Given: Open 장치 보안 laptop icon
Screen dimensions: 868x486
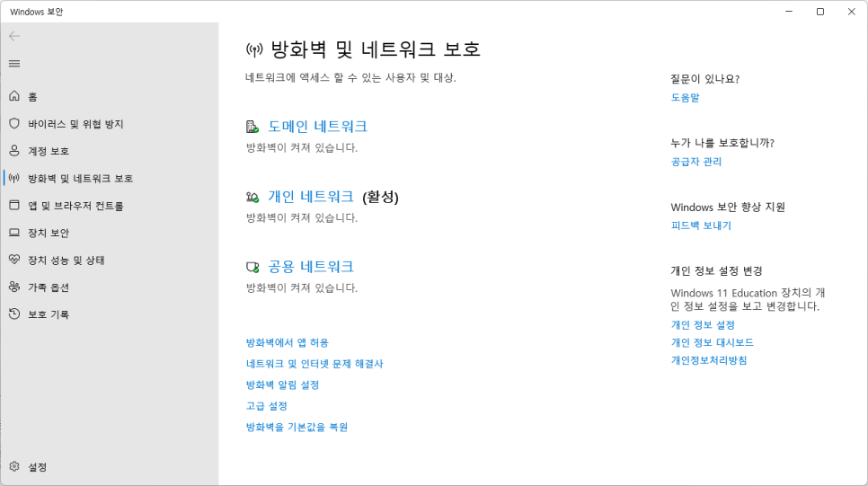Looking at the screenshot, I should [14, 233].
